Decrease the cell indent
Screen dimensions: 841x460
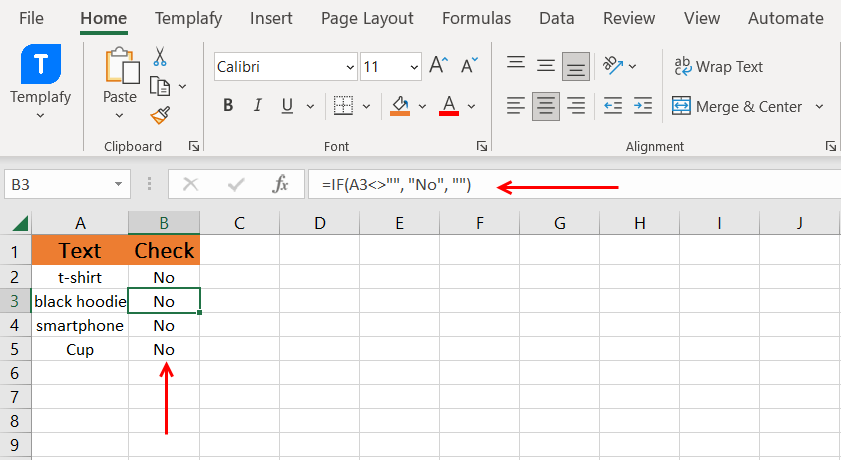[613, 106]
